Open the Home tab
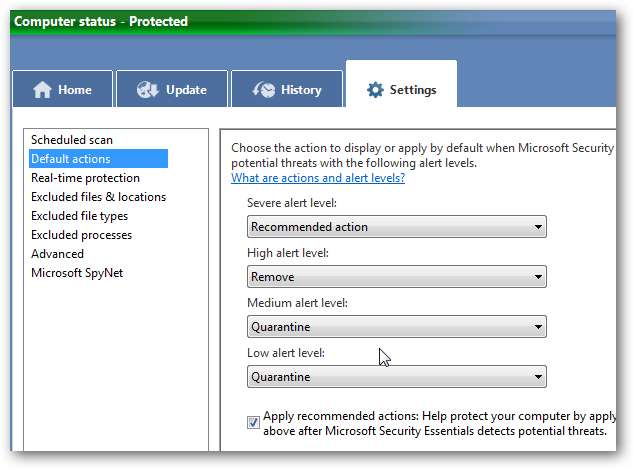 [62, 90]
